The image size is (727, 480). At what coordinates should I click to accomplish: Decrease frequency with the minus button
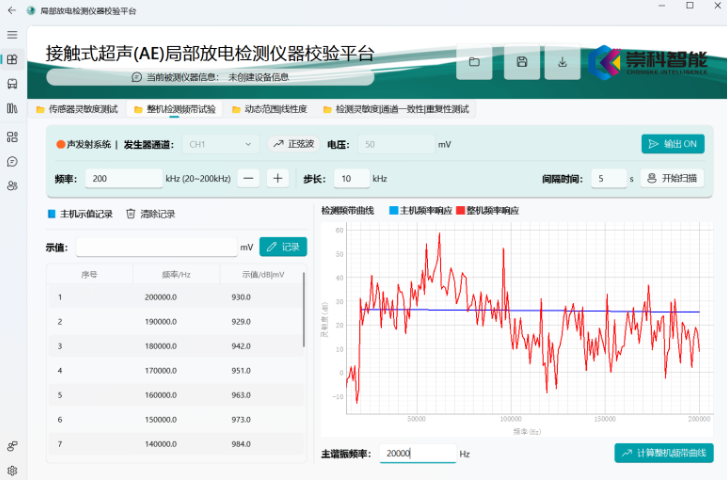pyautogui.click(x=250, y=178)
